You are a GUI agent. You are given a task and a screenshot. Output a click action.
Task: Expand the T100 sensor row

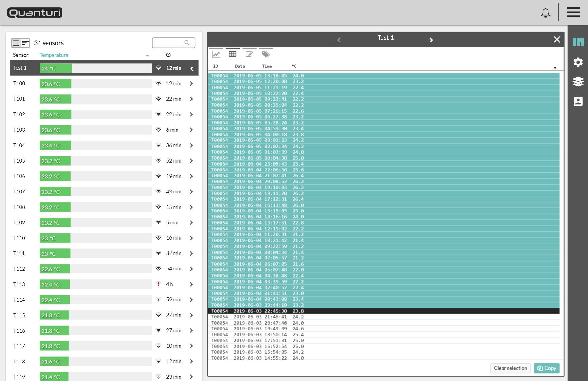pos(191,84)
